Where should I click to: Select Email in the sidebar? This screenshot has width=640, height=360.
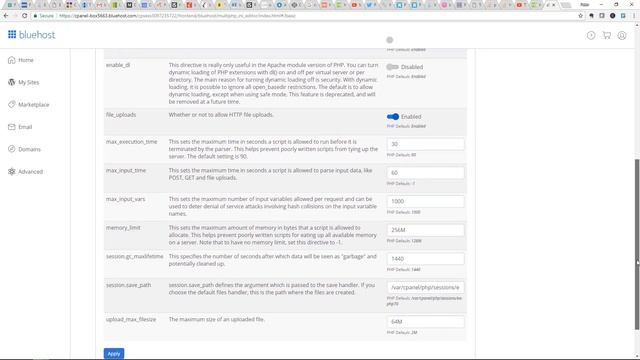tap(25, 127)
